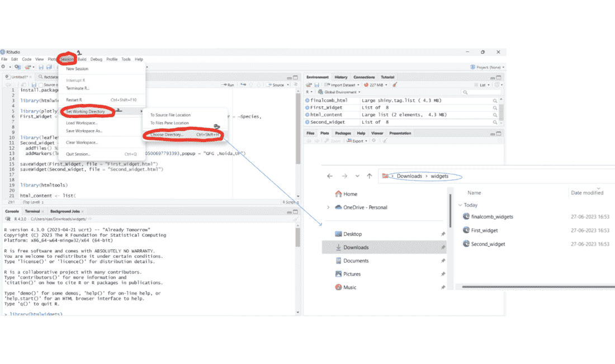Click the magnifier icon in the Second_widget row
Screen dimensions: 615x364
tap(495, 122)
